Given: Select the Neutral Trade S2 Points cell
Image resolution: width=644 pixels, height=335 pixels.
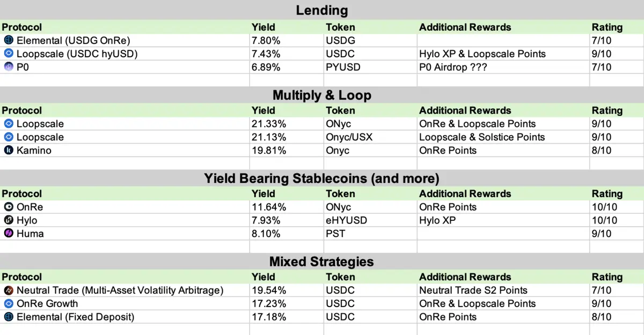Looking at the screenshot, I should (x=503, y=291).
